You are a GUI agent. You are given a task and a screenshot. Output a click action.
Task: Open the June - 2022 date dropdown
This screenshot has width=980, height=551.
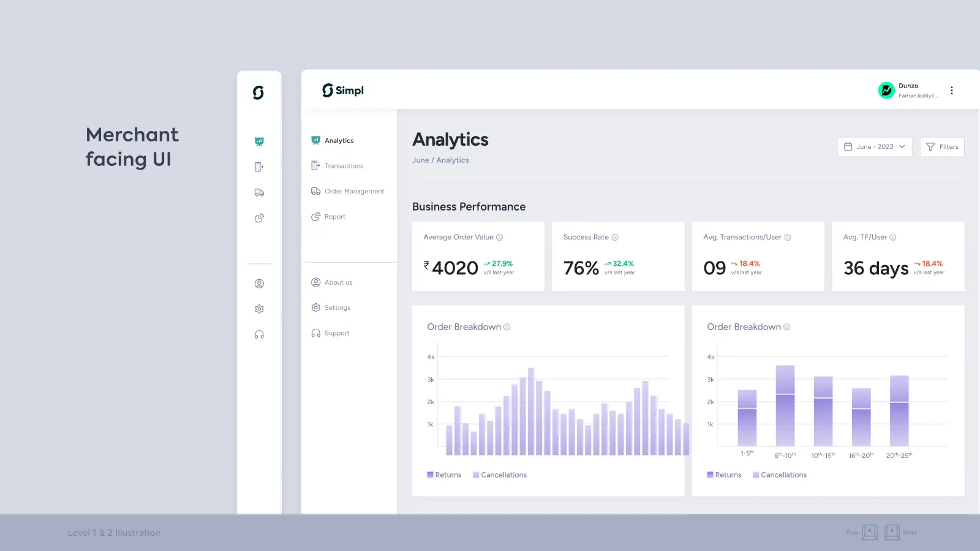pyautogui.click(x=875, y=147)
